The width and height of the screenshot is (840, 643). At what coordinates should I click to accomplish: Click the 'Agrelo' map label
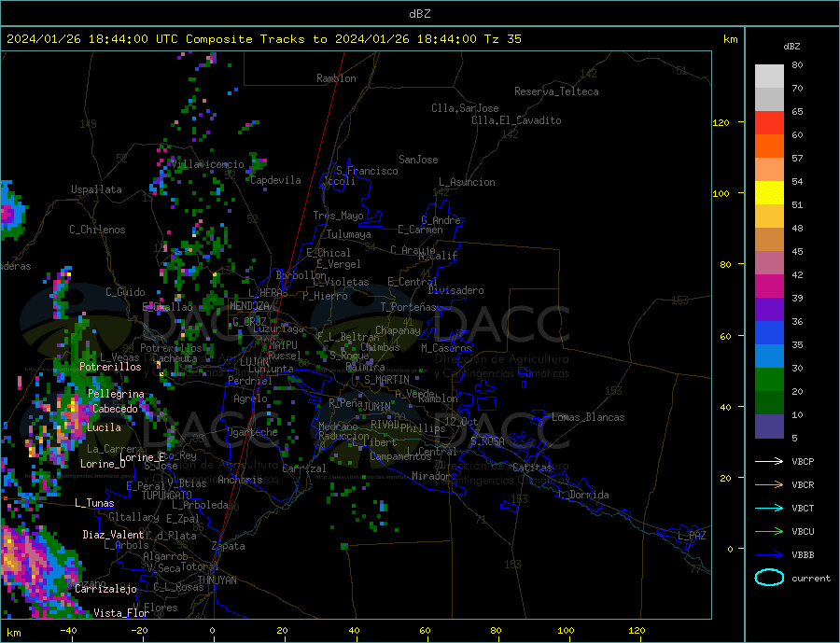tap(250, 398)
